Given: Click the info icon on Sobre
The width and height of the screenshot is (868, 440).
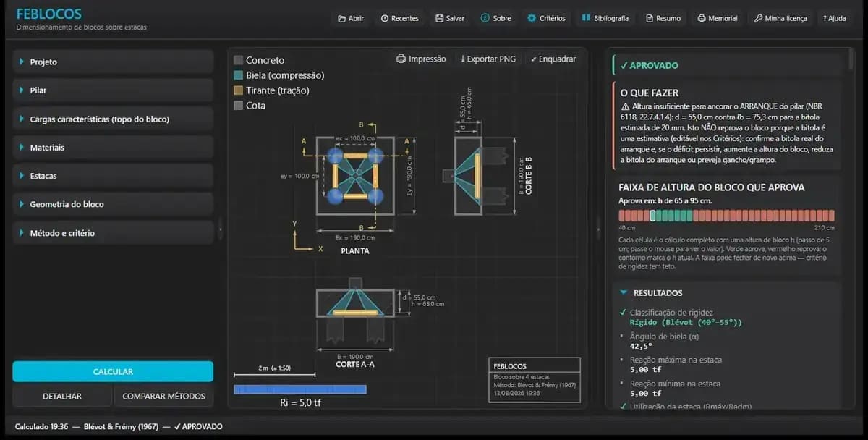Looking at the screenshot, I should 485,18.
